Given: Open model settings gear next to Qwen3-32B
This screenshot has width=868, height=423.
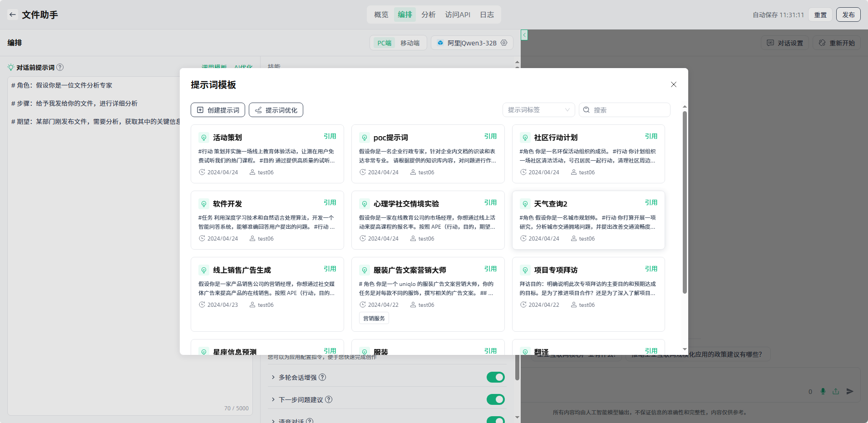Looking at the screenshot, I should 504,43.
